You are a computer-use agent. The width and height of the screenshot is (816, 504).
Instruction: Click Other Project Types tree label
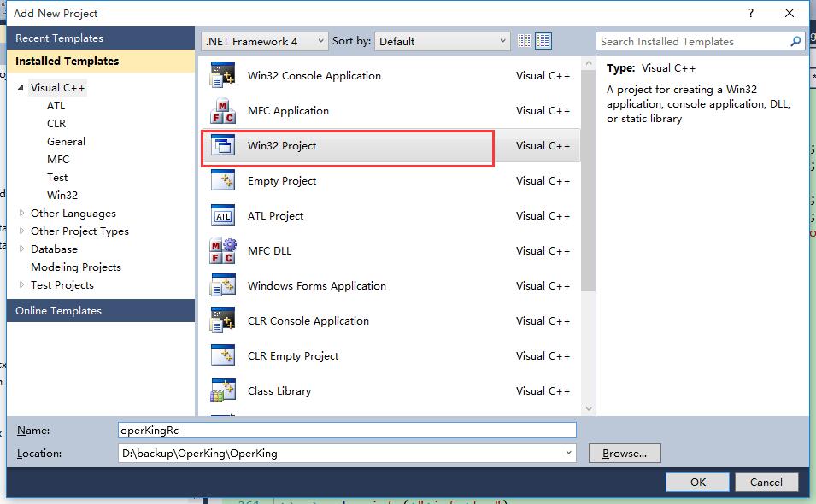click(x=79, y=231)
